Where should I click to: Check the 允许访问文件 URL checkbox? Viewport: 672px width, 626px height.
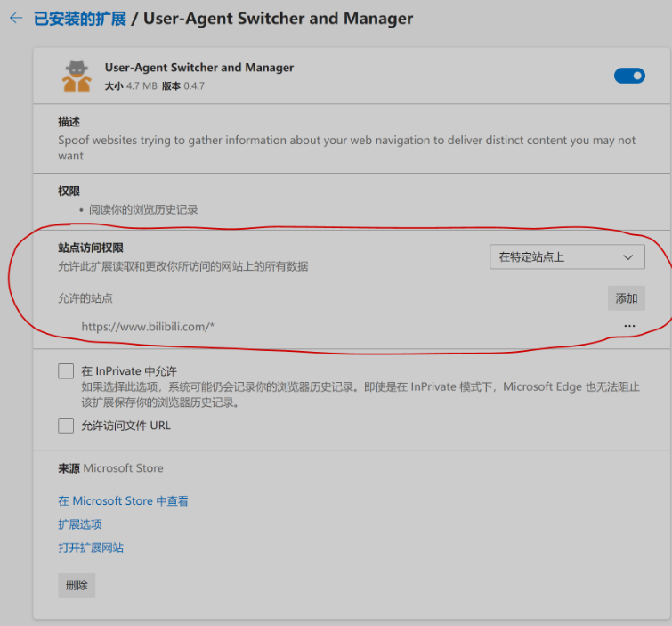coord(66,426)
